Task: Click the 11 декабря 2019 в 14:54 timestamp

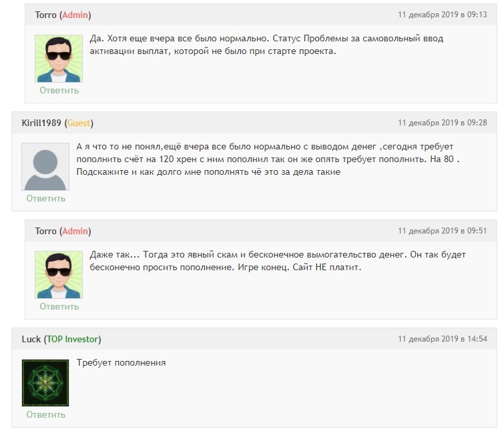Action: pyautogui.click(x=443, y=339)
